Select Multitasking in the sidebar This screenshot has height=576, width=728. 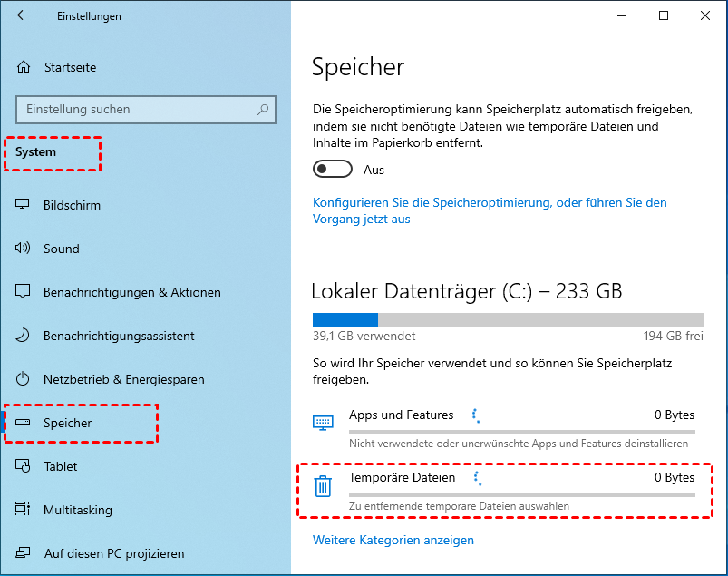(x=77, y=510)
